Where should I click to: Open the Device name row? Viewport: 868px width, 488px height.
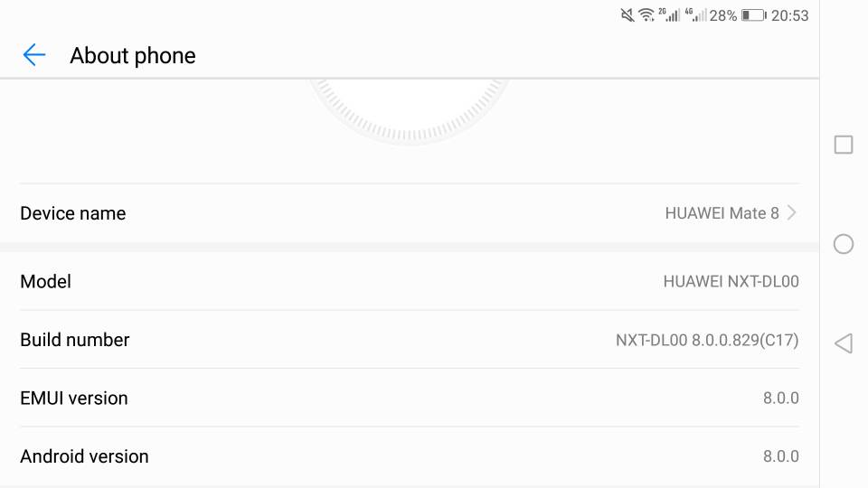(x=410, y=213)
